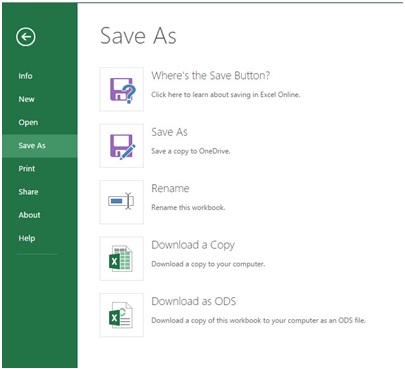Click the back arrow circle icon
The image size is (405, 369).
pos(26,37)
